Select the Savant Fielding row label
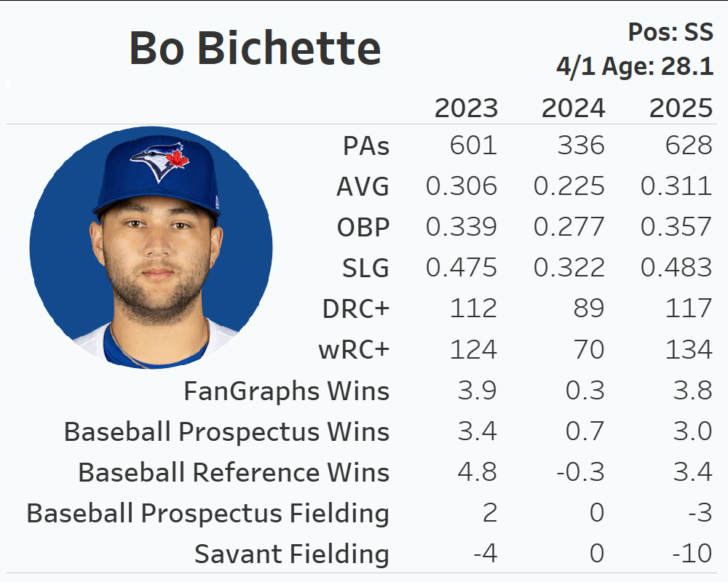The height and width of the screenshot is (582, 728). [291, 554]
